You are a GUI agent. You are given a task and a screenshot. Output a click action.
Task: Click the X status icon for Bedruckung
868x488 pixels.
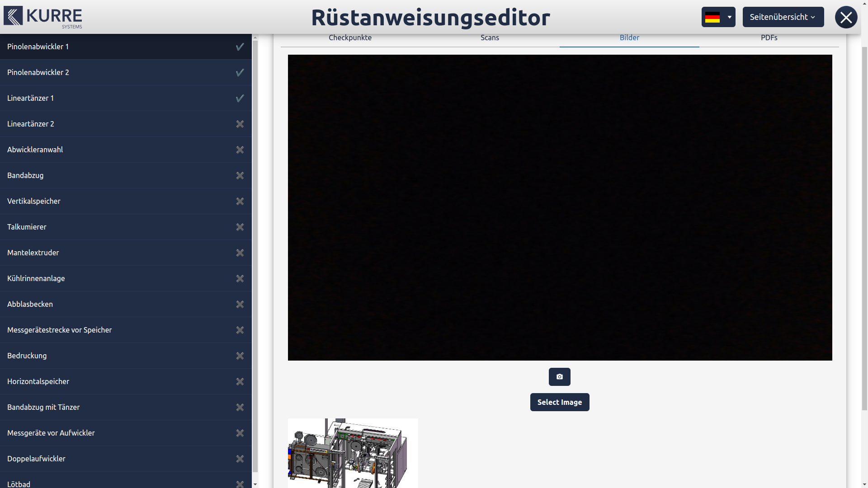[240, 356]
